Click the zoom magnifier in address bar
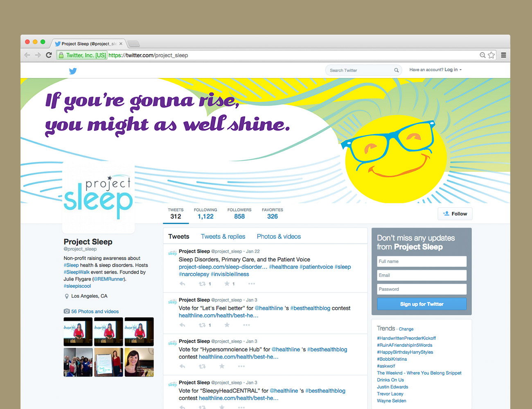Viewport: 532px width, 409px height. pos(483,55)
